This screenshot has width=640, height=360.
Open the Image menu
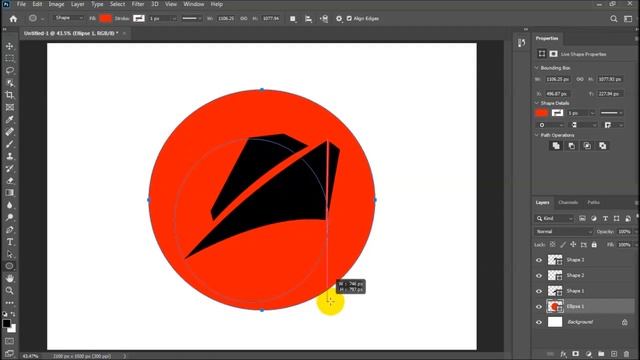[56, 4]
